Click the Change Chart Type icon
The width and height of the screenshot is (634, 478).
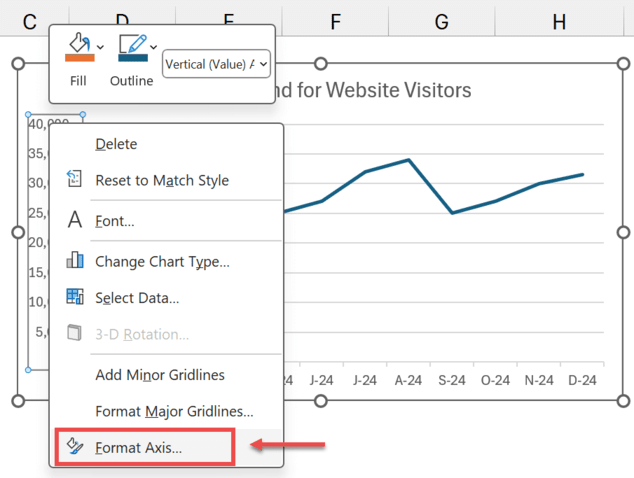75,261
